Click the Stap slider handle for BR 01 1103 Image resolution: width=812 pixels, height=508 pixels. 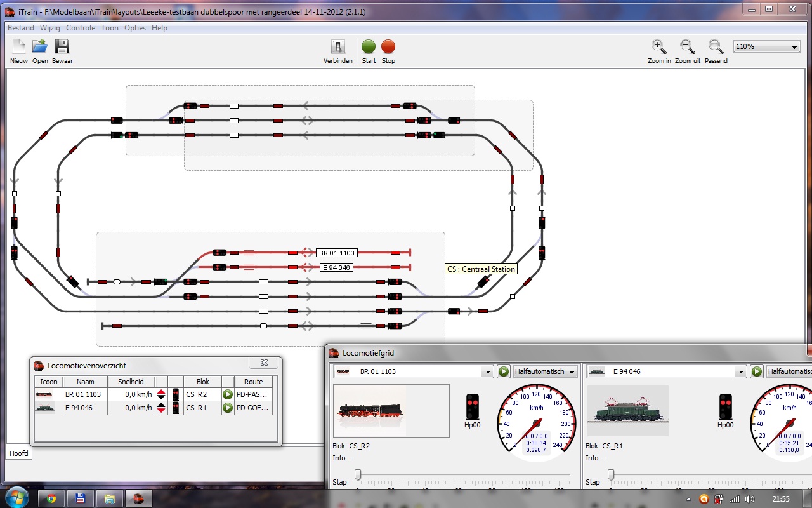click(x=358, y=474)
